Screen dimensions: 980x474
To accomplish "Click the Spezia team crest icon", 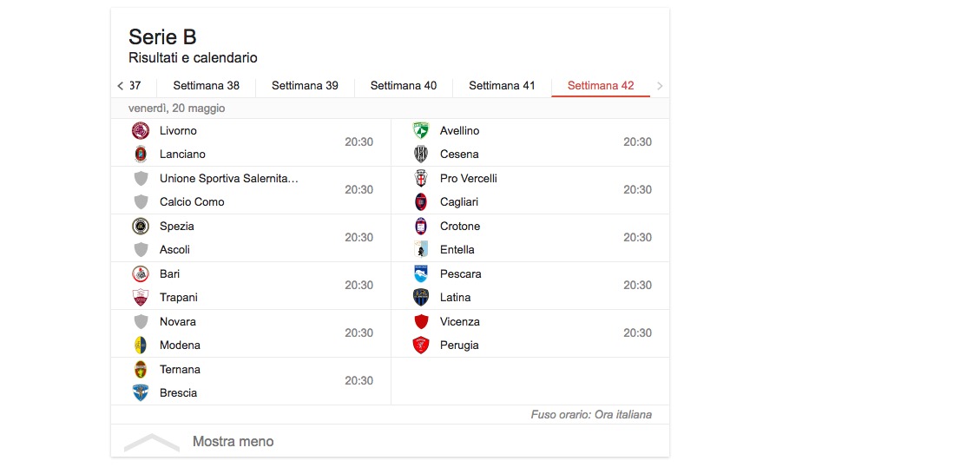I will point(141,227).
